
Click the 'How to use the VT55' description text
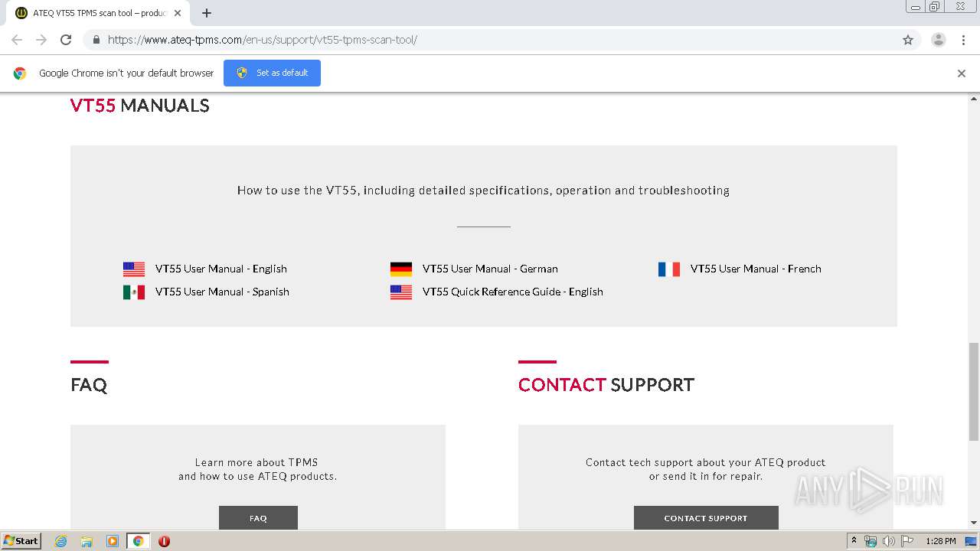tap(483, 191)
